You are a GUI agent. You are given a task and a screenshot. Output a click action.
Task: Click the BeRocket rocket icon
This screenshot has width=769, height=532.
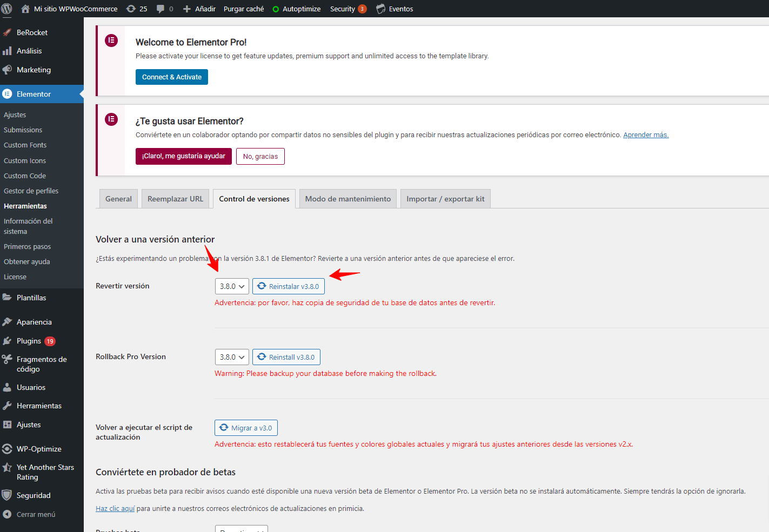7,32
